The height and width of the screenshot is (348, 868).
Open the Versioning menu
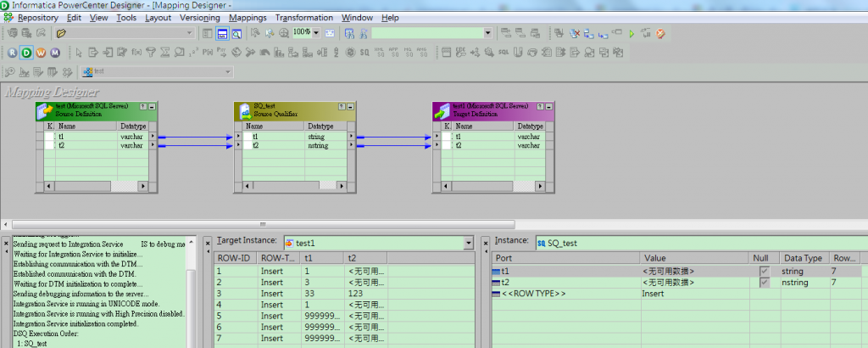(x=200, y=18)
